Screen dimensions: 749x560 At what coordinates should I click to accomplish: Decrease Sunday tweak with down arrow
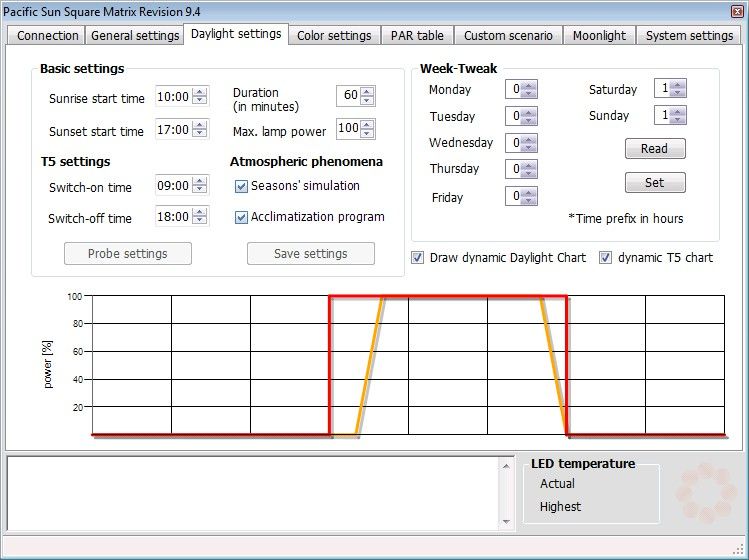tap(677, 119)
